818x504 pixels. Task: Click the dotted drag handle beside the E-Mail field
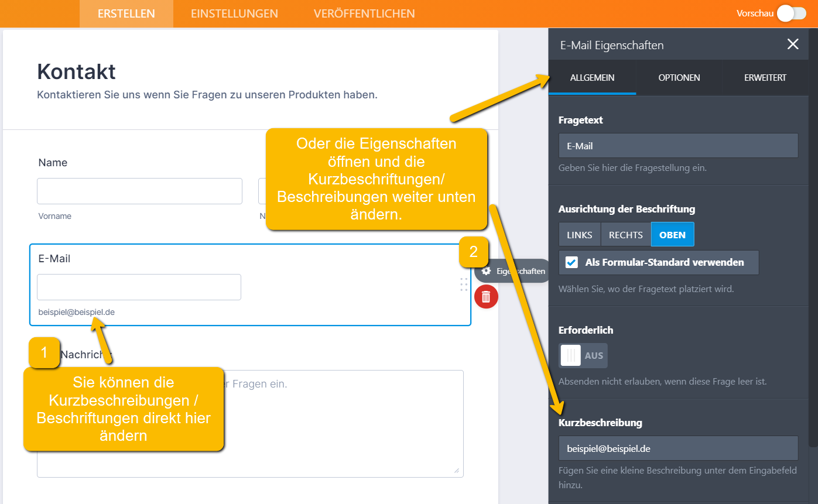pos(464,284)
